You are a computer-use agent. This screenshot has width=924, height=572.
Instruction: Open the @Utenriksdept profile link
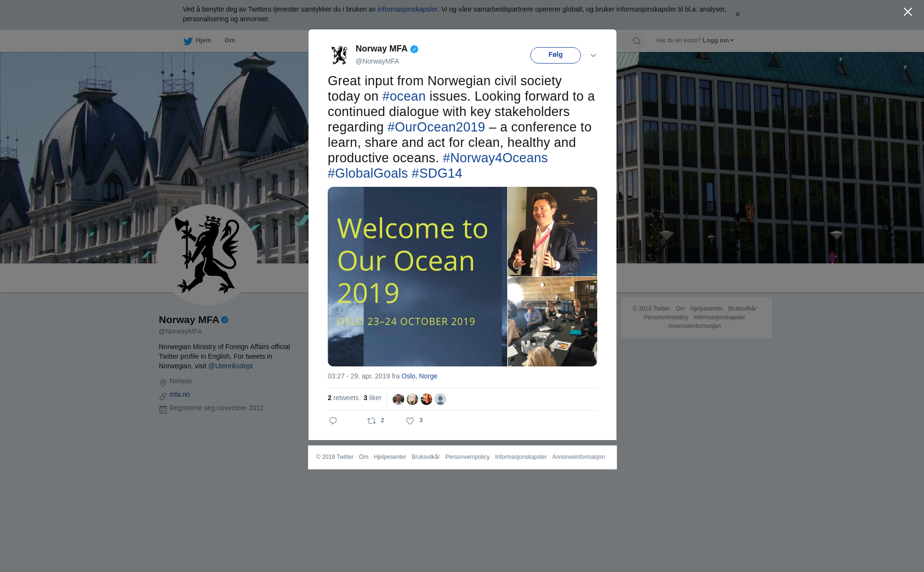[x=231, y=366]
